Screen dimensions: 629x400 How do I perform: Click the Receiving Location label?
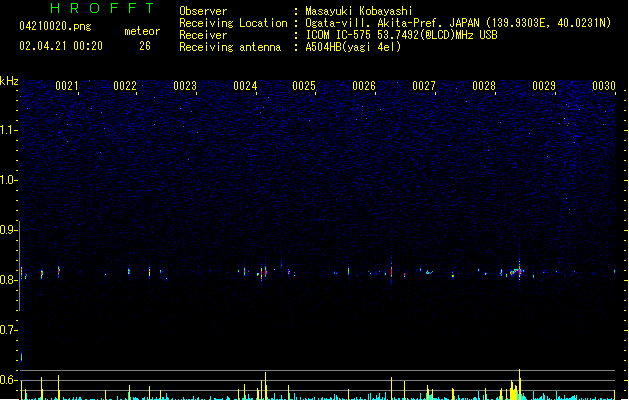(x=233, y=23)
